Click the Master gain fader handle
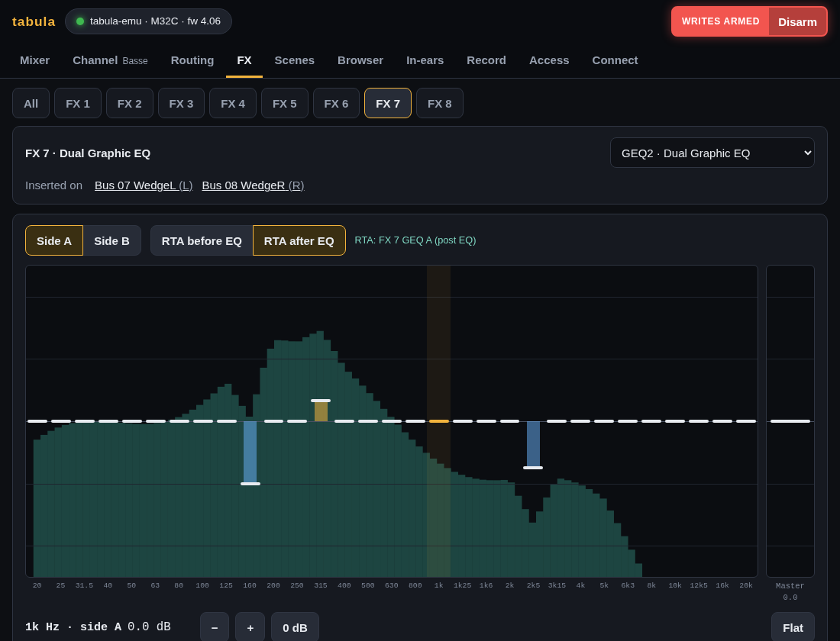 790,421
